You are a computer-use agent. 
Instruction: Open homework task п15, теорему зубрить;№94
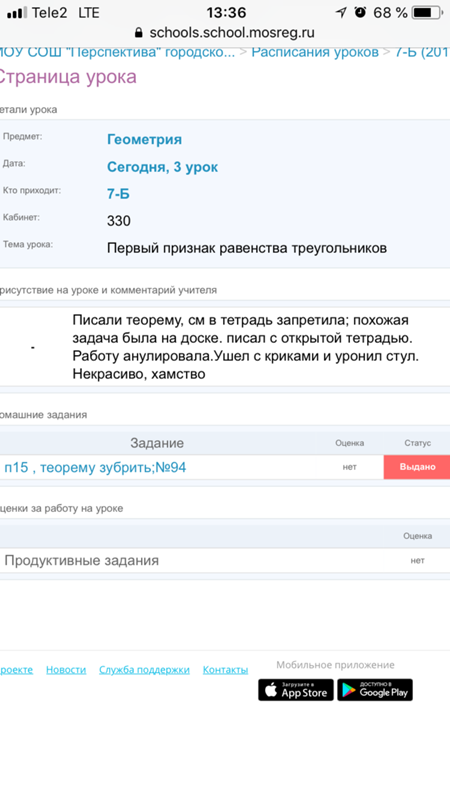[x=95, y=467]
